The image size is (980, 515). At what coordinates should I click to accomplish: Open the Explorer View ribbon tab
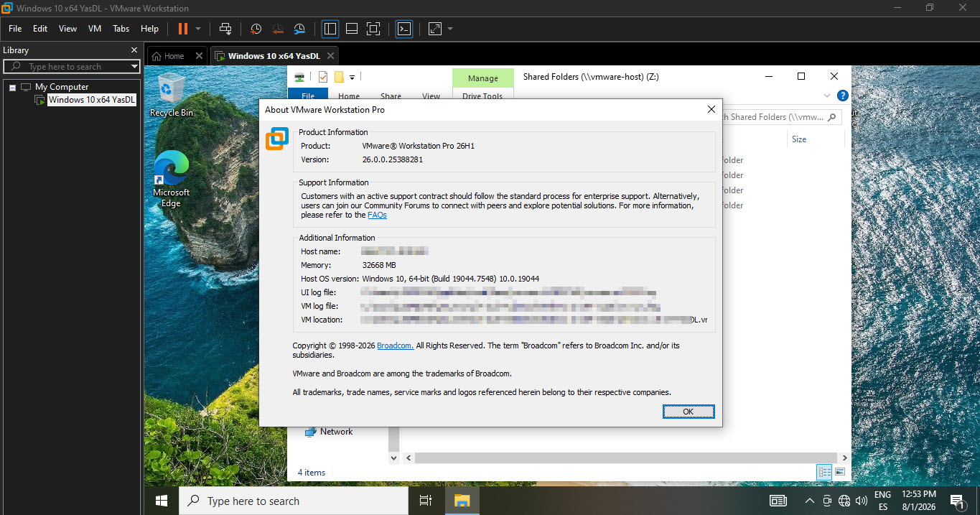pyautogui.click(x=431, y=96)
